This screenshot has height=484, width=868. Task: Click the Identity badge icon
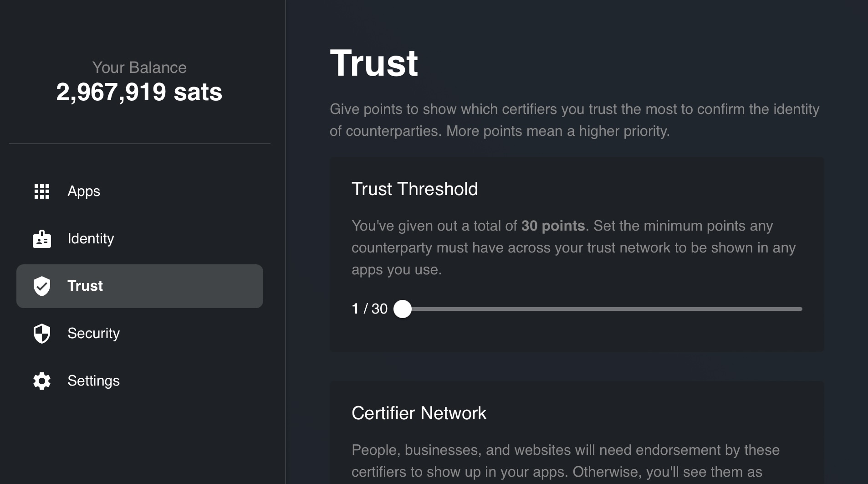42,239
